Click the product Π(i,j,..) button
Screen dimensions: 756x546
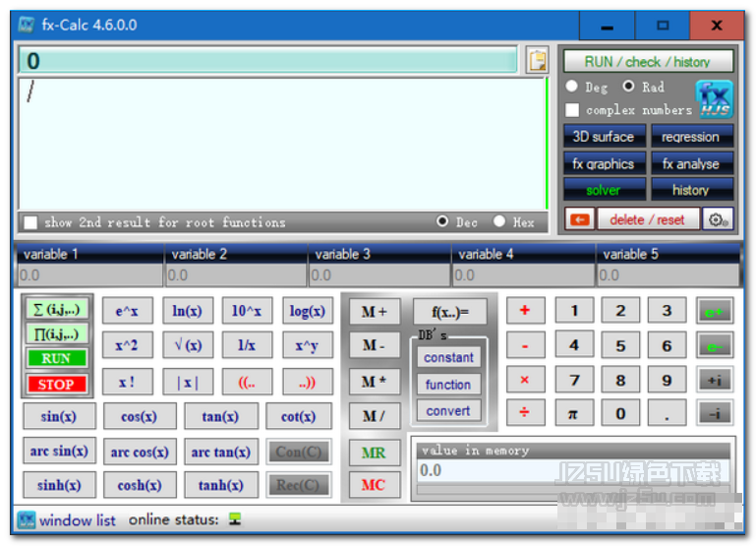[56, 334]
